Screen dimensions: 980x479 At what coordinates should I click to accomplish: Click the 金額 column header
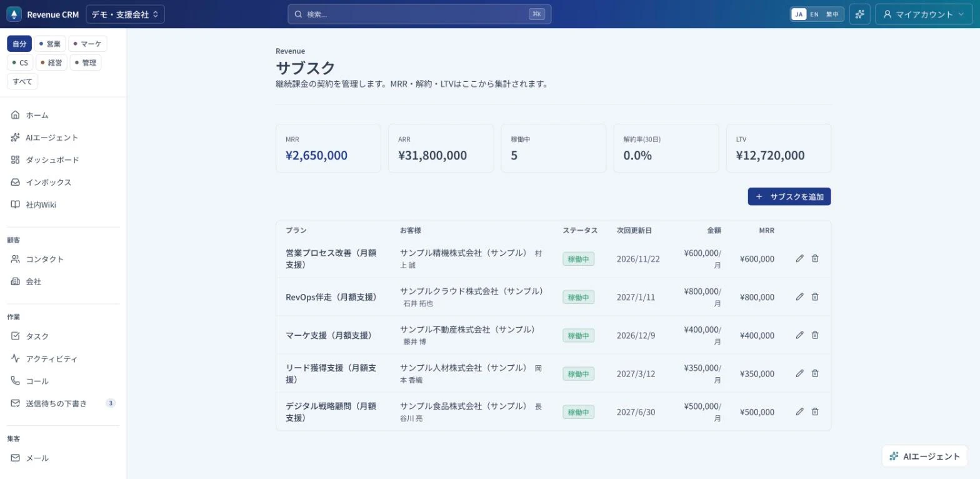[x=714, y=230]
